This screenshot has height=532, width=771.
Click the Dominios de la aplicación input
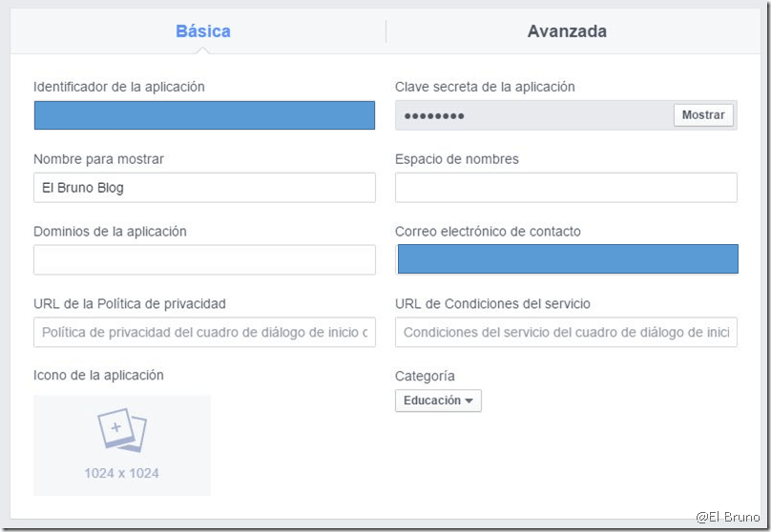[x=204, y=260]
